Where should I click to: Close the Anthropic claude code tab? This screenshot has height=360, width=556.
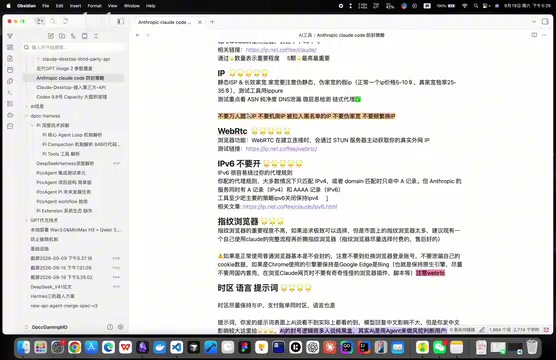coord(200,22)
